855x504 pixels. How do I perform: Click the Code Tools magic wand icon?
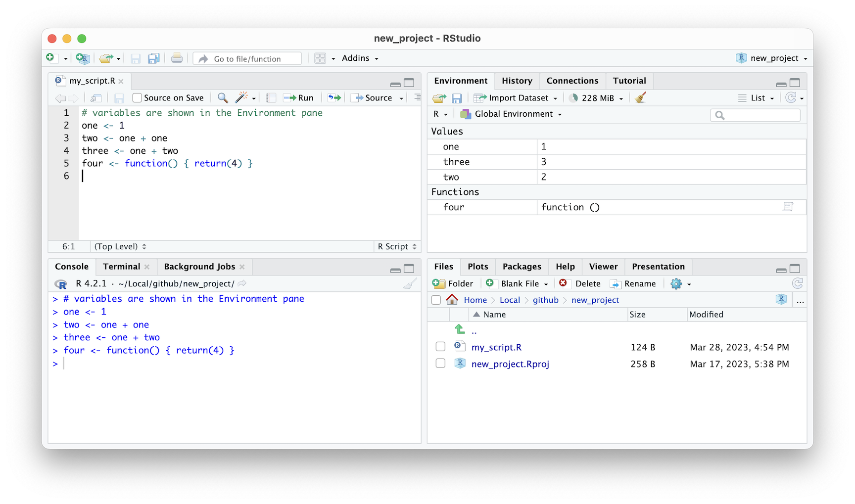click(x=241, y=97)
